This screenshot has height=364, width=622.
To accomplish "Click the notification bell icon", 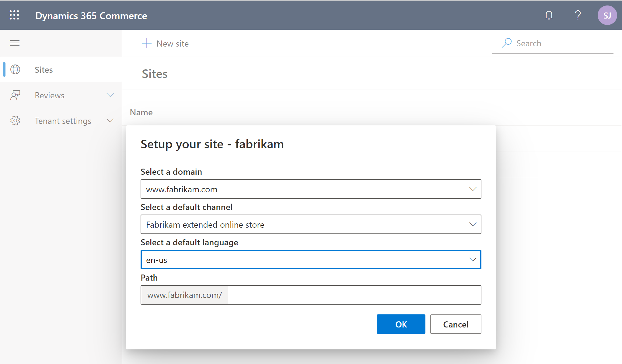I will 550,15.
